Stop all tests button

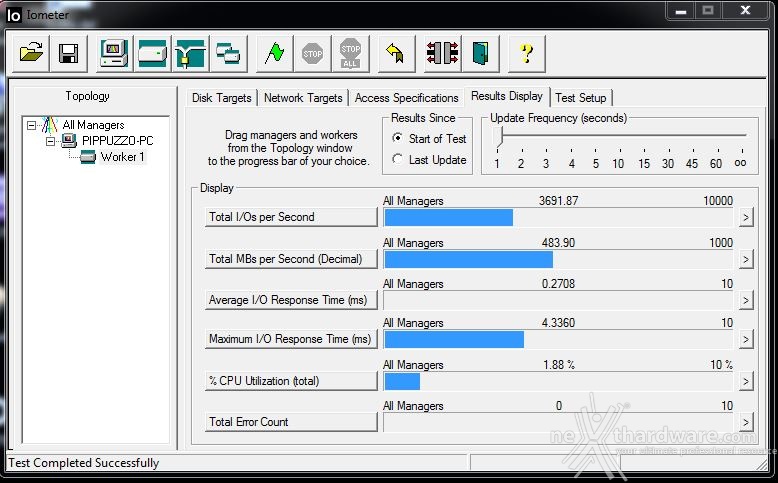(351, 53)
